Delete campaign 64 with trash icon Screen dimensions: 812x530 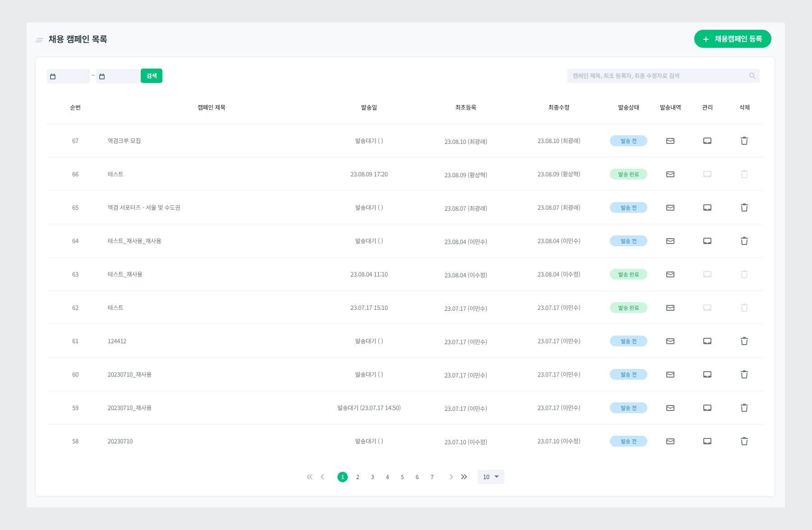pyautogui.click(x=744, y=241)
